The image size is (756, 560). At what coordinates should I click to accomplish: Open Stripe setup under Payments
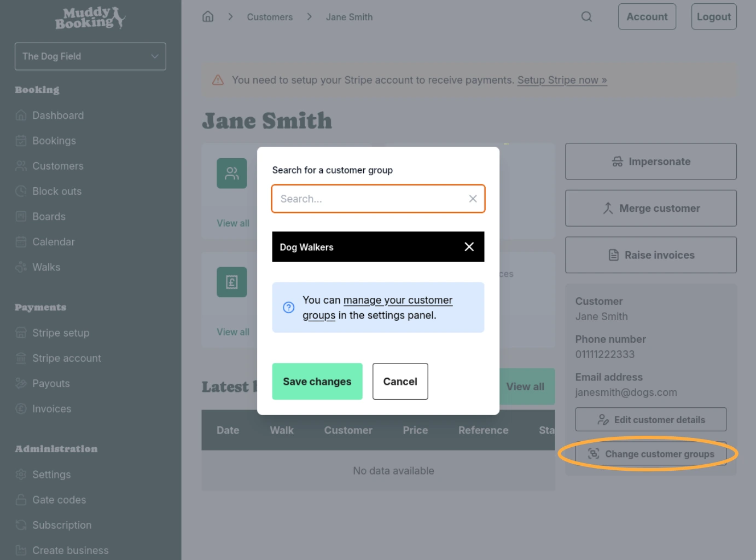[x=61, y=332]
